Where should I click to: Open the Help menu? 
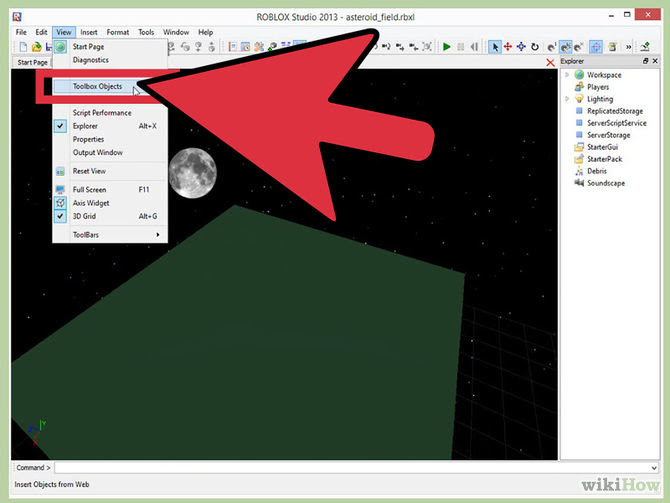205,32
